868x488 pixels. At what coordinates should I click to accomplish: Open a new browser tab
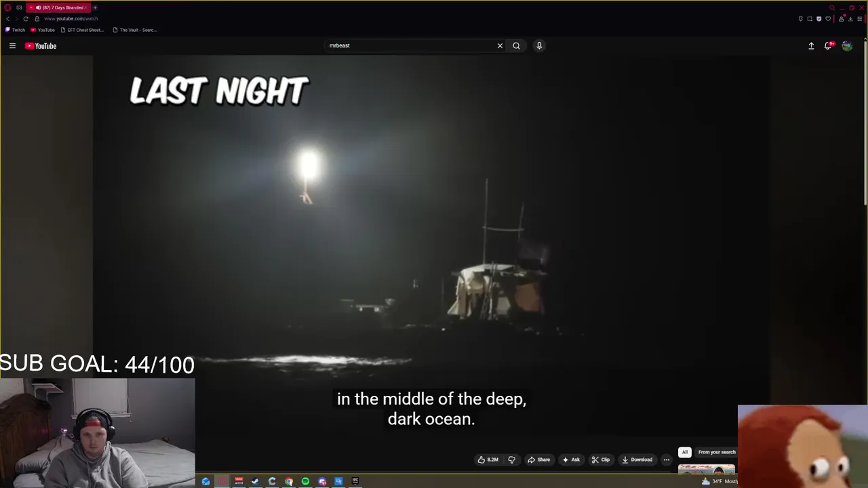95,7
